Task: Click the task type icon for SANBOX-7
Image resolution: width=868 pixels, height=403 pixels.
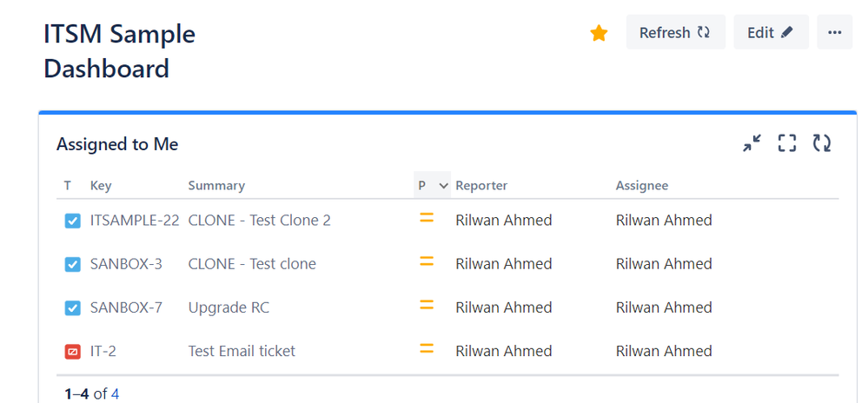Action: click(73, 308)
